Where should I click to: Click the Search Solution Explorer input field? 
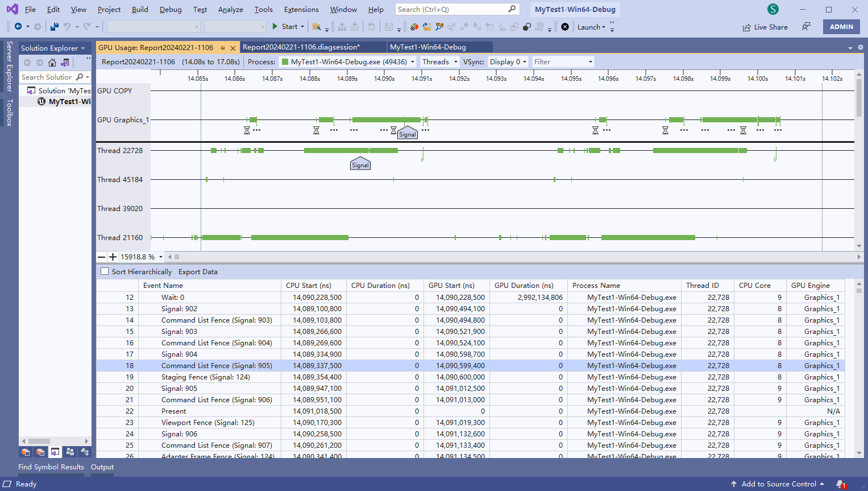click(47, 77)
